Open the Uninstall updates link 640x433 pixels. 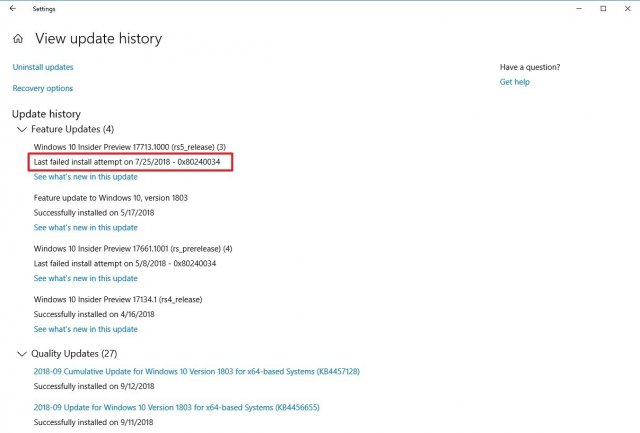click(x=43, y=67)
